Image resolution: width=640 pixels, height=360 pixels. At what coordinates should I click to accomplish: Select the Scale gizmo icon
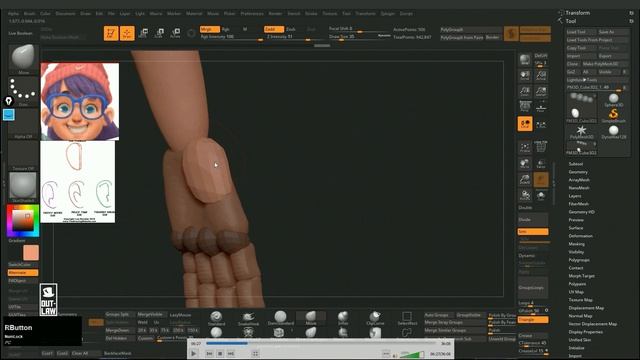(160, 33)
